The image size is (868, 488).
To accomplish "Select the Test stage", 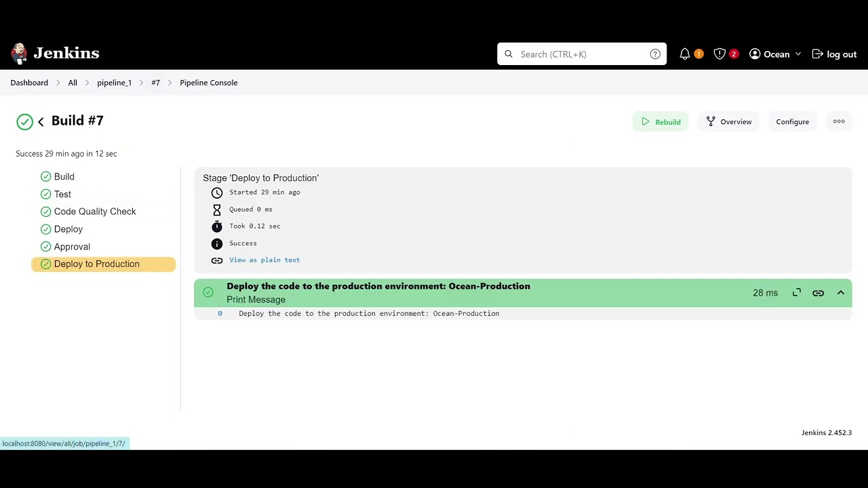I will point(103,195).
